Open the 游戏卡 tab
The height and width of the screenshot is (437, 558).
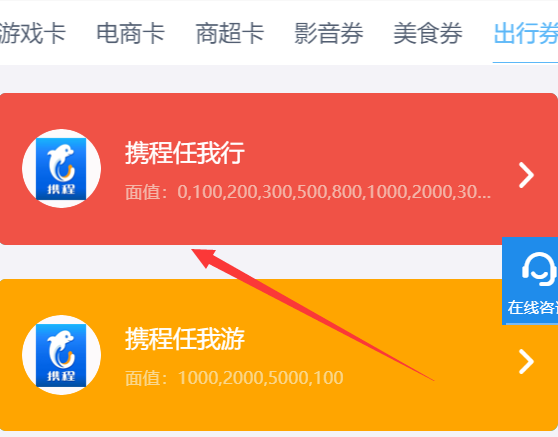point(32,33)
